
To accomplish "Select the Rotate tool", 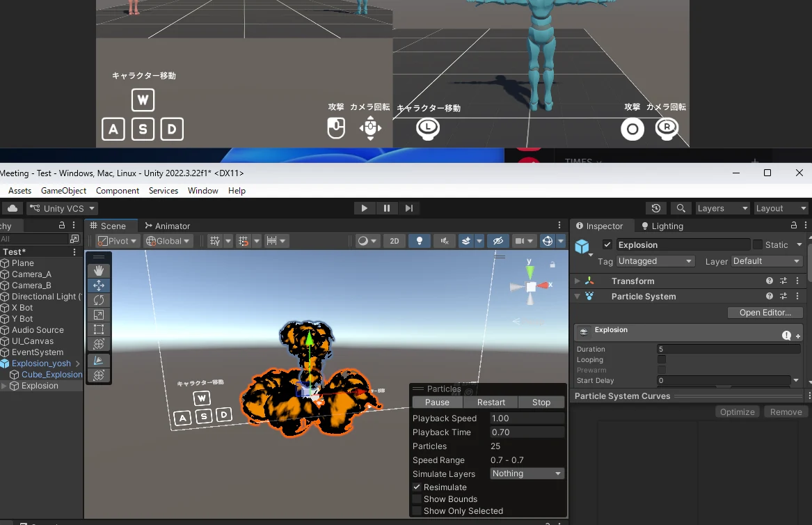I will click(x=99, y=300).
